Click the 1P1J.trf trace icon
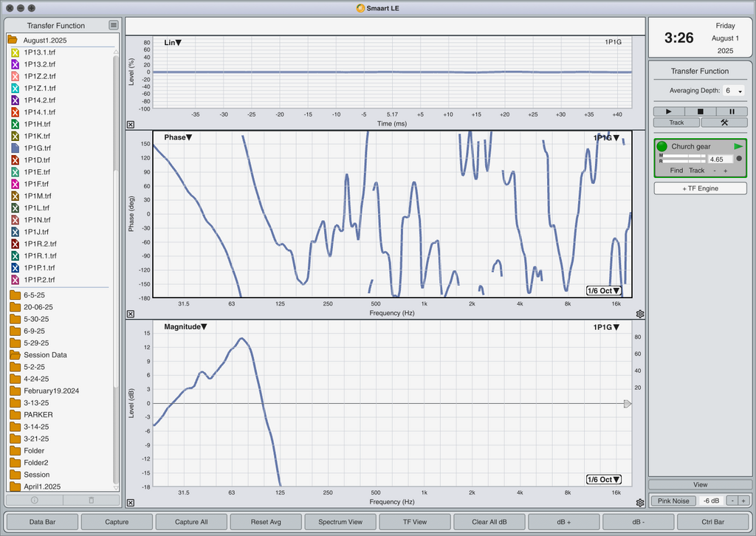The height and width of the screenshot is (536, 756). [15, 232]
